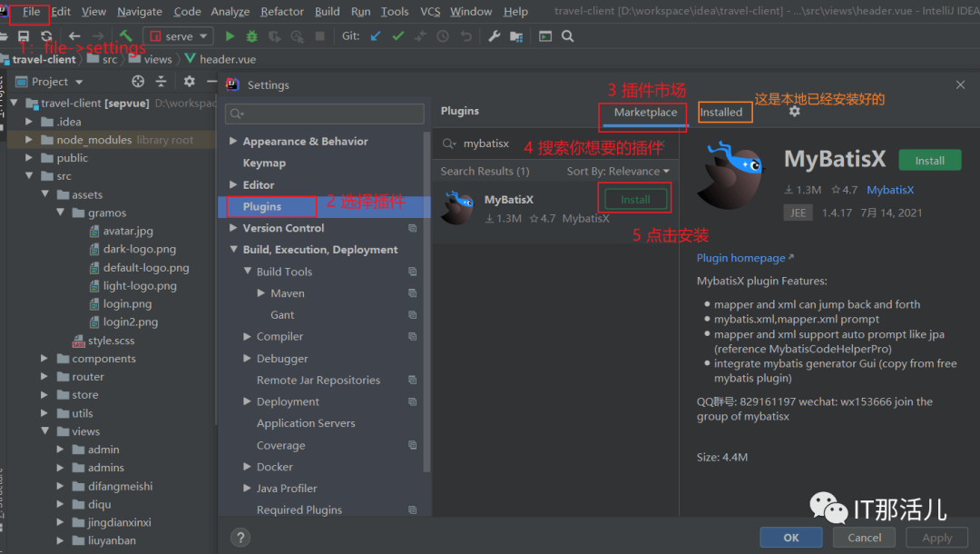Click OK in Settings dialog
980x554 pixels.
790,538
